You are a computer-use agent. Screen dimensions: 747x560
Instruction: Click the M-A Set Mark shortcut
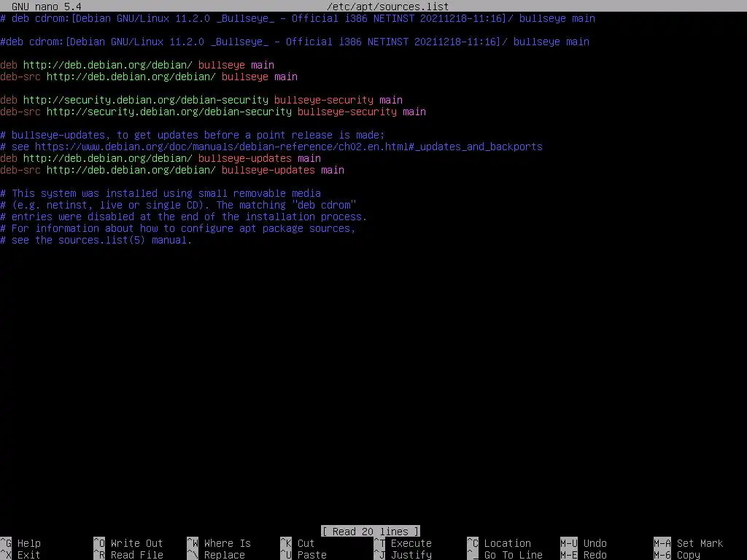[689, 543]
